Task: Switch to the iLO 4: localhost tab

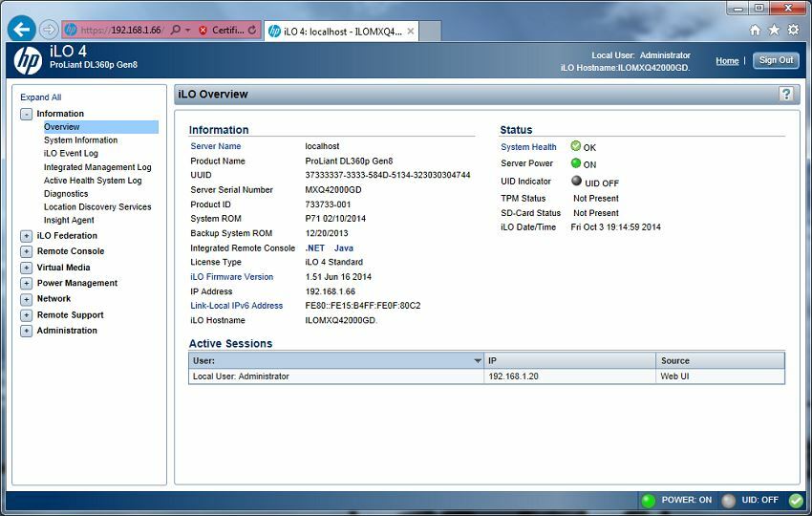Action: point(341,32)
